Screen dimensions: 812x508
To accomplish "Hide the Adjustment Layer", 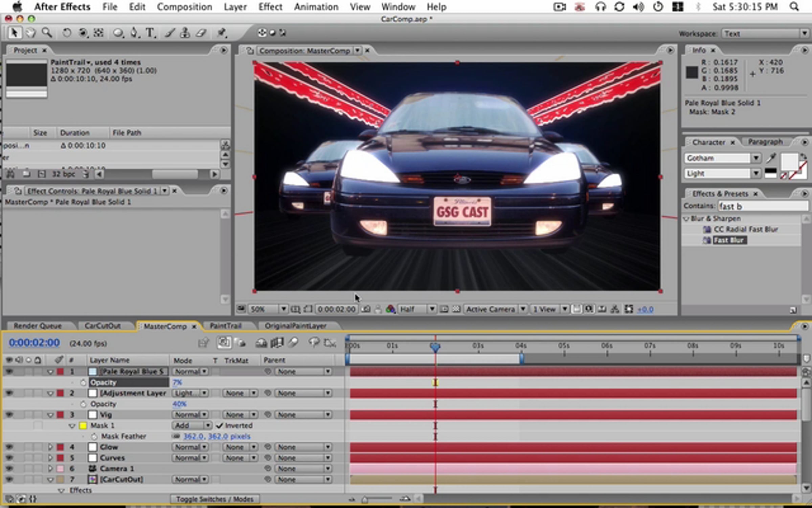I will point(9,393).
